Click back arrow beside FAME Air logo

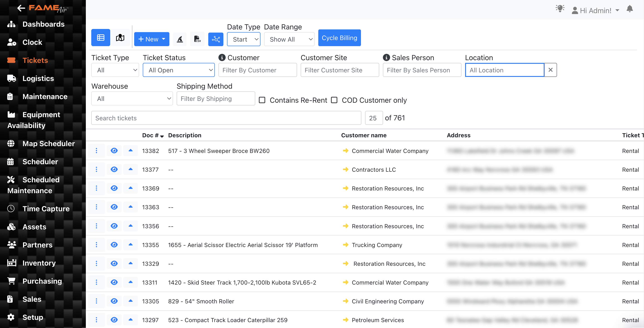point(21,8)
